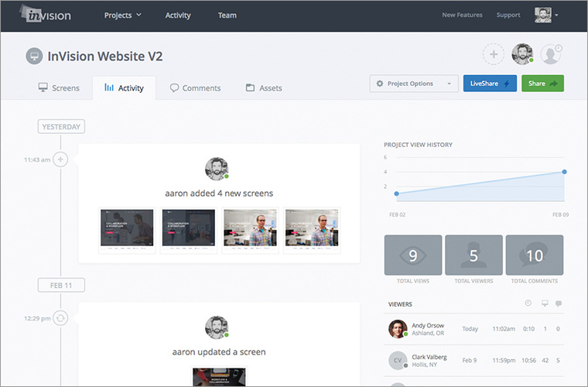Image resolution: width=588 pixels, height=387 pixels.
Task: Click the FEB 02 chart data point
Action: coord(397,193)
